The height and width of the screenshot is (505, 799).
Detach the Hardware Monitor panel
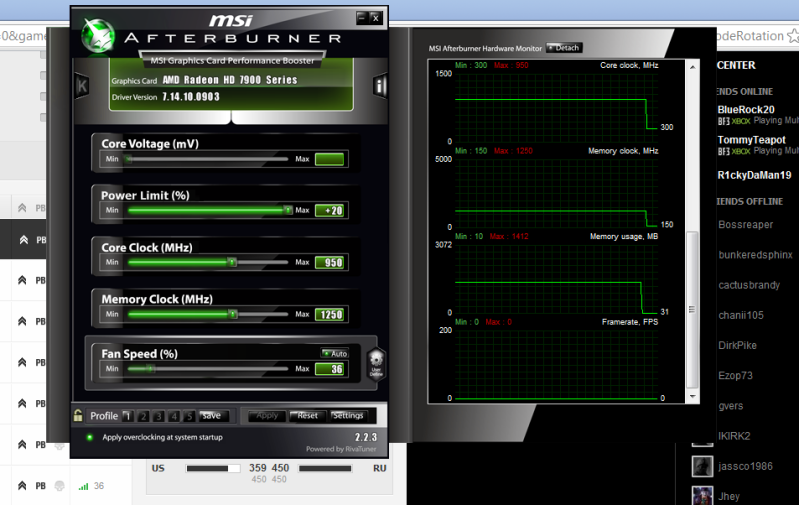pyautogui.click(x=564, y=47)
